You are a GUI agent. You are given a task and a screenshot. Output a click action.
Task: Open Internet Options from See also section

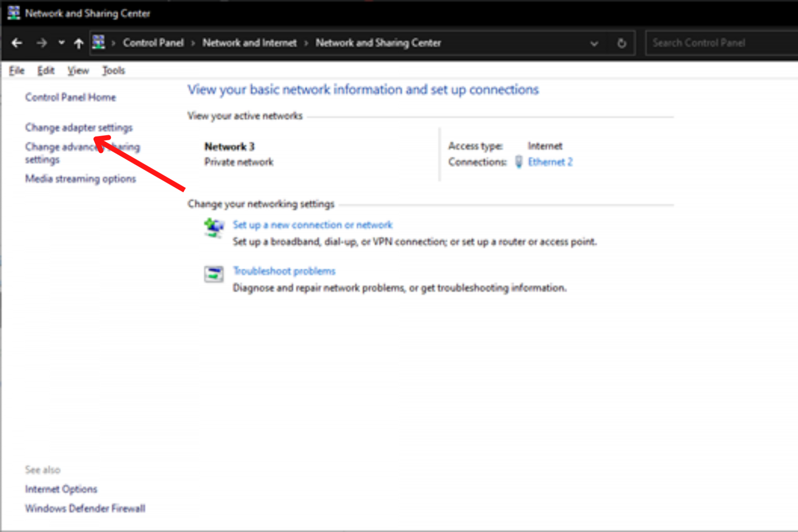61,489
